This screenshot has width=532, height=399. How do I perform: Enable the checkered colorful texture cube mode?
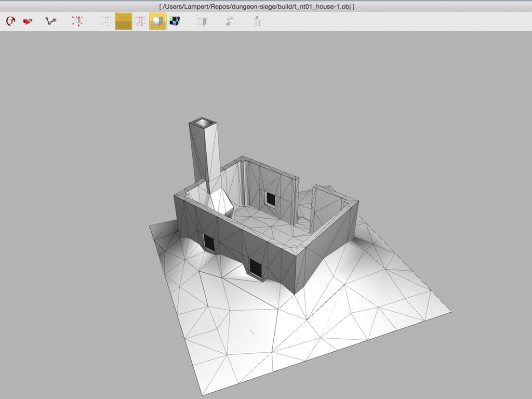pyautogui.click(x=175, y=21)
